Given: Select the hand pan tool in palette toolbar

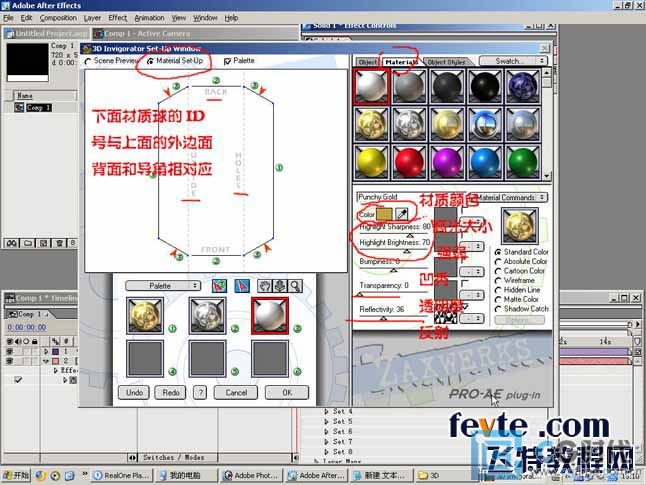Looking at the screenshot, I should point(264,286).
